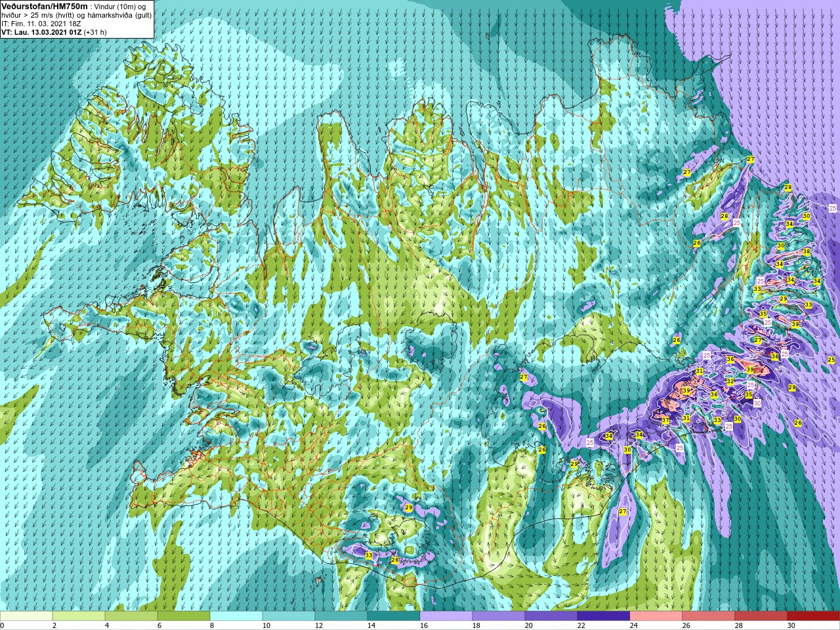This screenshot has height=630, width=840.
Task: Click the light pink 24–26 m/s legend swatch
Action: point(656,616)
